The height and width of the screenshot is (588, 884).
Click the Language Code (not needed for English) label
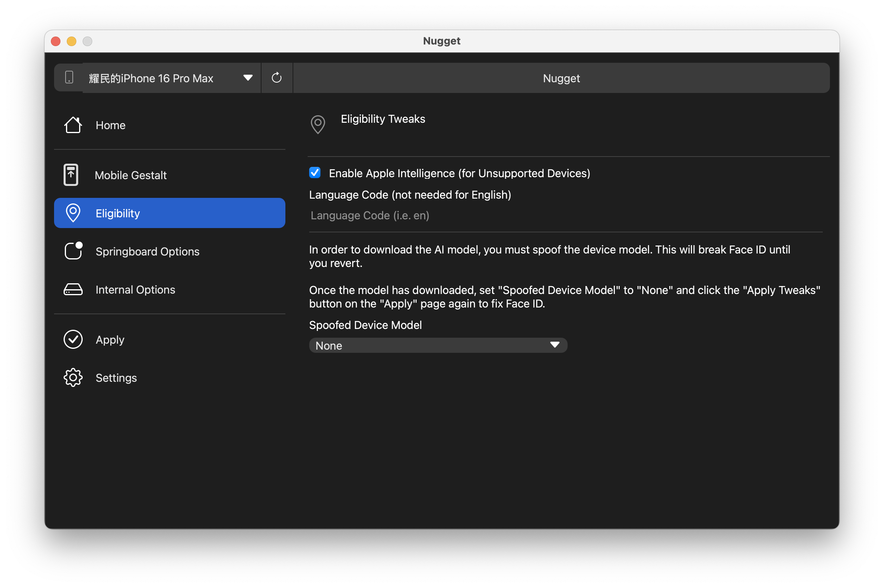410,195
